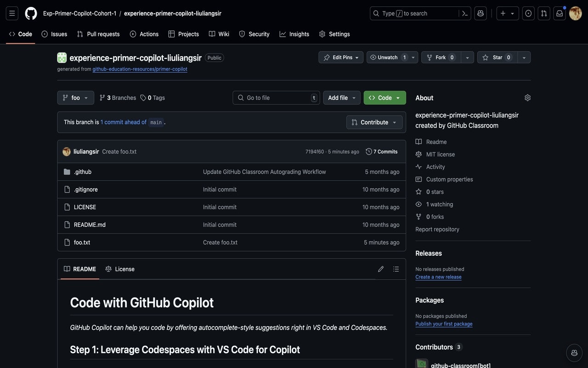Open the Actions tab
The width and height of the screenshot is (588, 368).
pos(144,34)
